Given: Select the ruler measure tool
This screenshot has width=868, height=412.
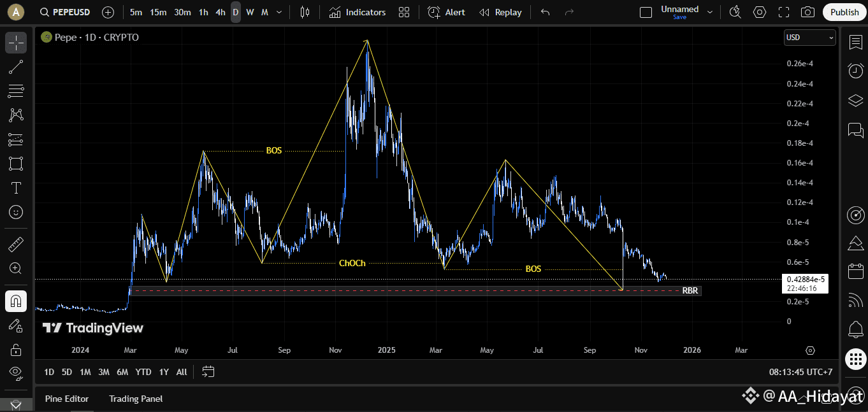Looking at the screenshot, I should coord(16,244).
